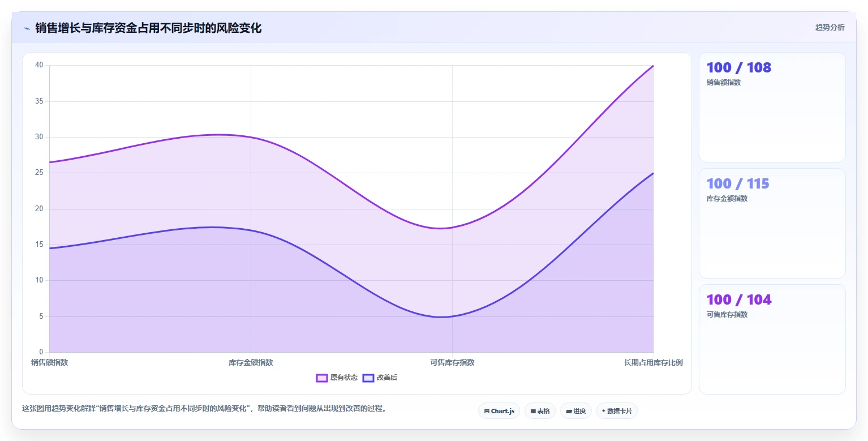Toggle the 原有状态 legend item

click(337, 378)
